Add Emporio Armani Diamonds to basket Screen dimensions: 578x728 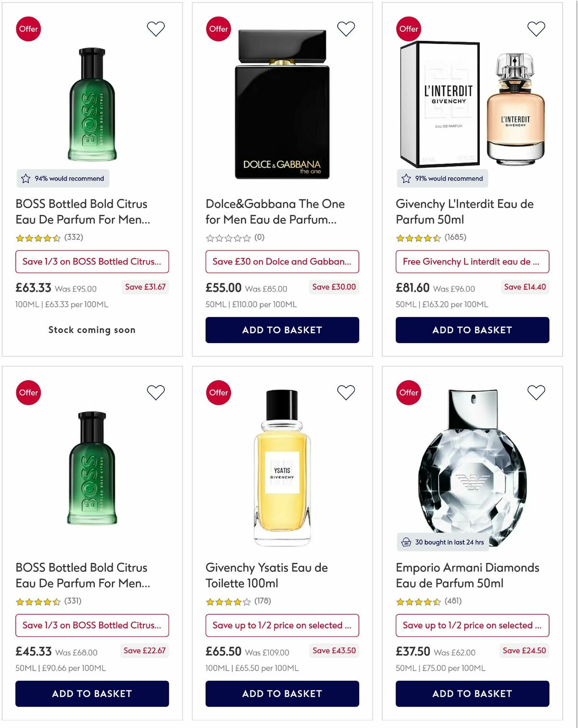(x=472, y=694)
